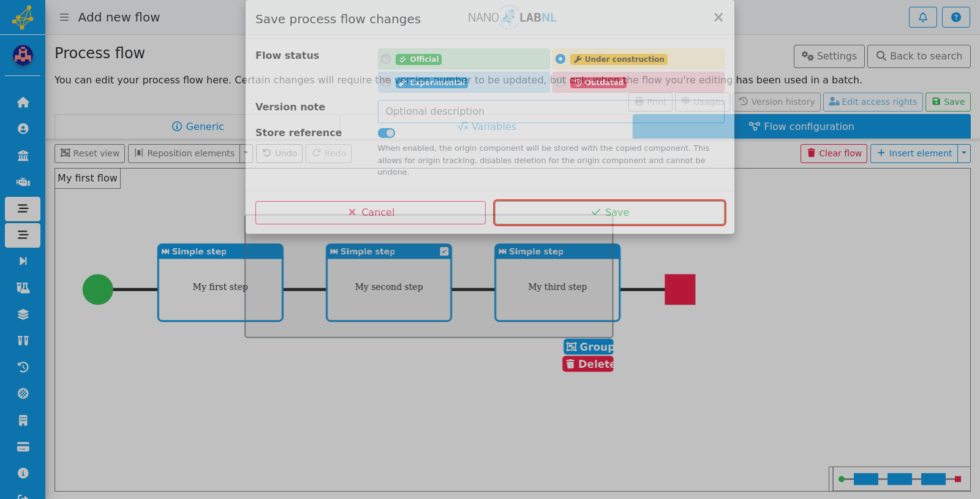
Task: Open the Settings button
Action: click(x=829, y=56)
